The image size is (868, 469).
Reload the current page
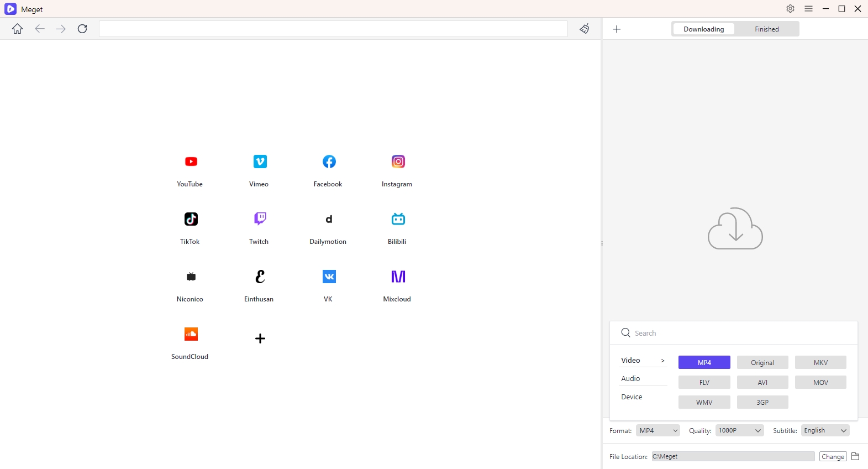(x=82, y=29)
